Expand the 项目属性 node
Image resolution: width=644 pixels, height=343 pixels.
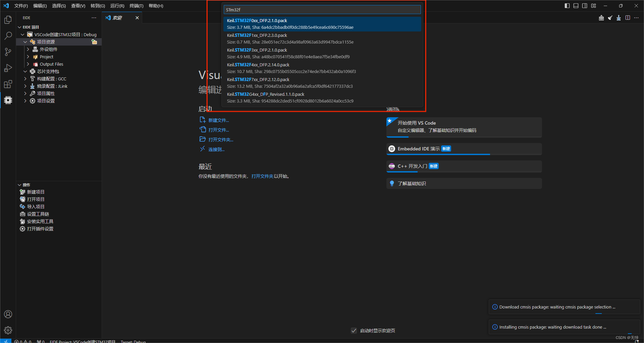tap(25, 93)
